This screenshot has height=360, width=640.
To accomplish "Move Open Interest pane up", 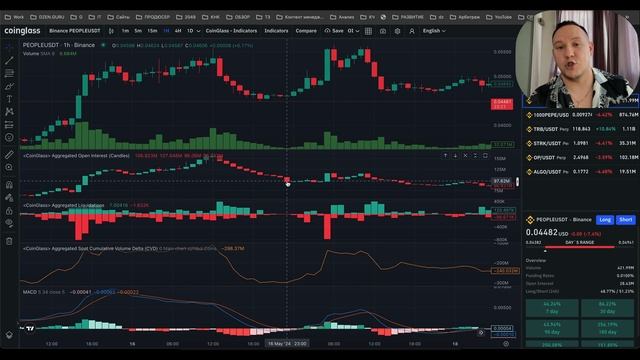I will pos(445,156).
